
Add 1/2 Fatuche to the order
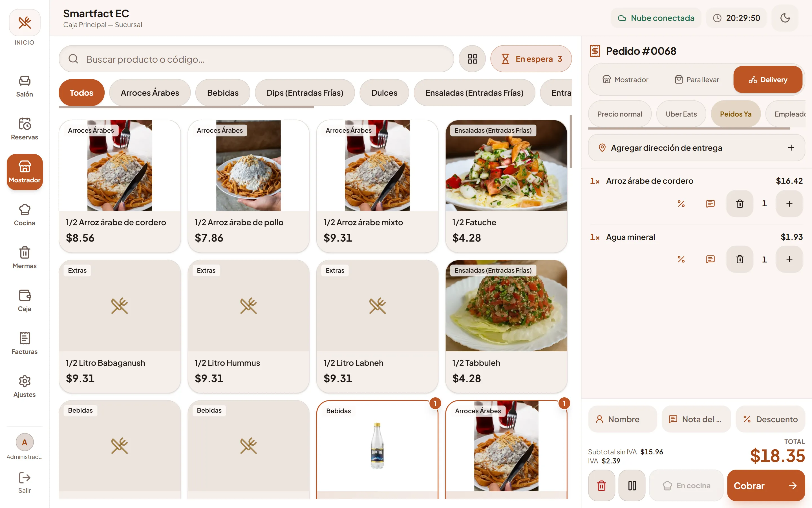(x=506, y=186)
